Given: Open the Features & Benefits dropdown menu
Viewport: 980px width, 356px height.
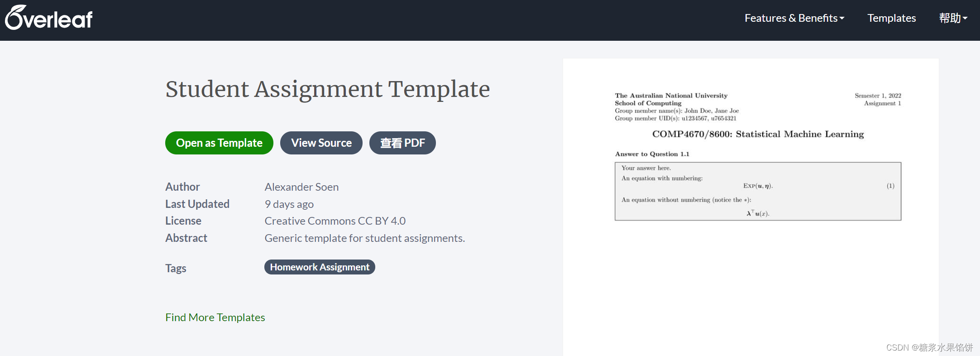Looking at the screenshot, I should point(794,18).
